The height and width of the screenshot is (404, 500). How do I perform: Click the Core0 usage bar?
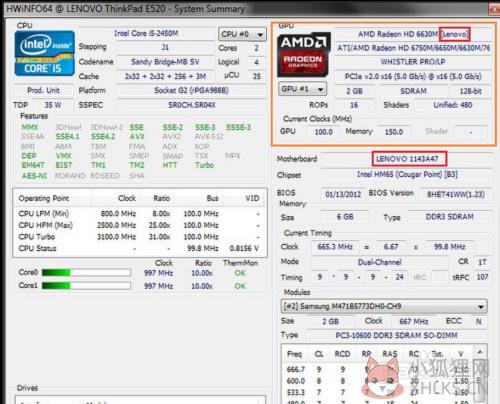(86, 273)
